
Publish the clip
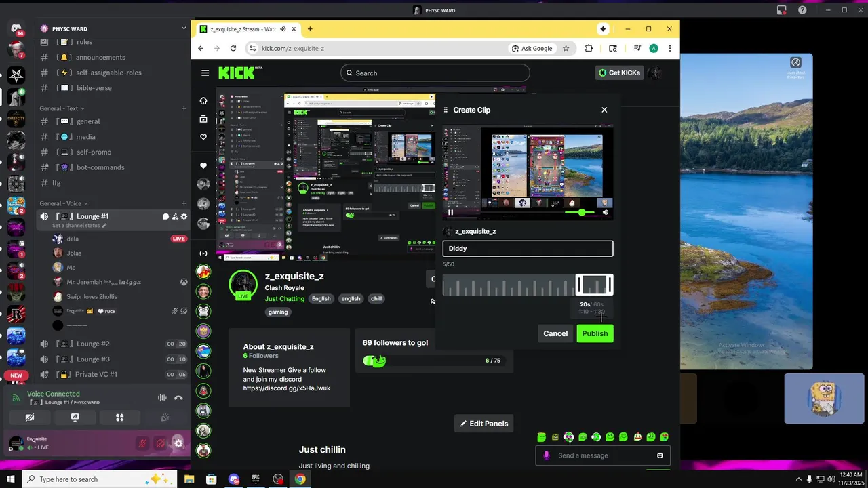click(x=595, y=333)
